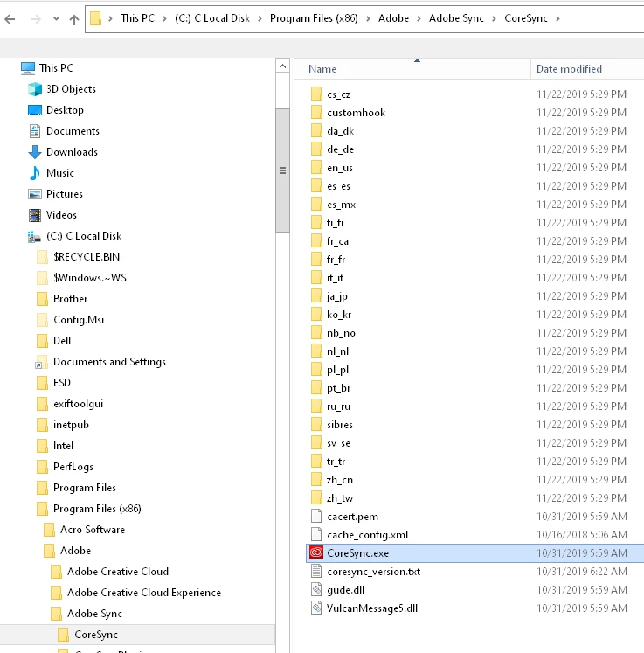644x653 pixels.
Task: Go back to the previous folder
Action: pos(10,18)
